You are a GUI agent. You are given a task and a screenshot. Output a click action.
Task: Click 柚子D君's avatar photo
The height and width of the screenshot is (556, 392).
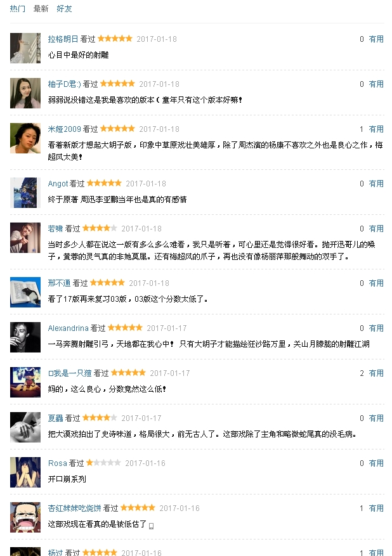(25, 93)
